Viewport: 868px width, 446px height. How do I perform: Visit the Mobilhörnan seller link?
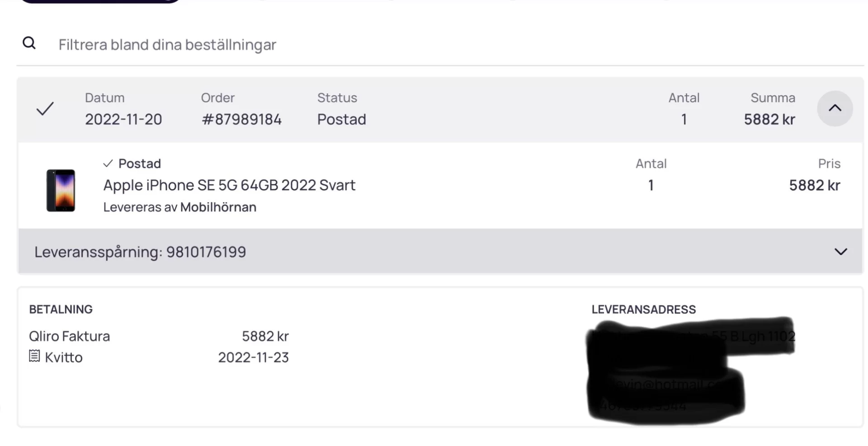pos(218,207)
